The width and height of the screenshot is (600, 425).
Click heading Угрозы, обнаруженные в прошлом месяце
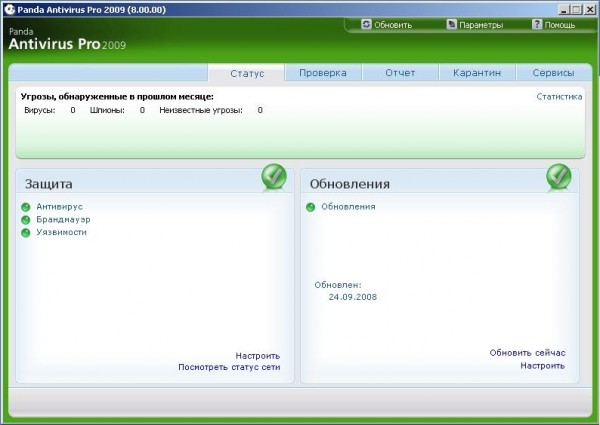pyautogui.click(x=117, y=96)
